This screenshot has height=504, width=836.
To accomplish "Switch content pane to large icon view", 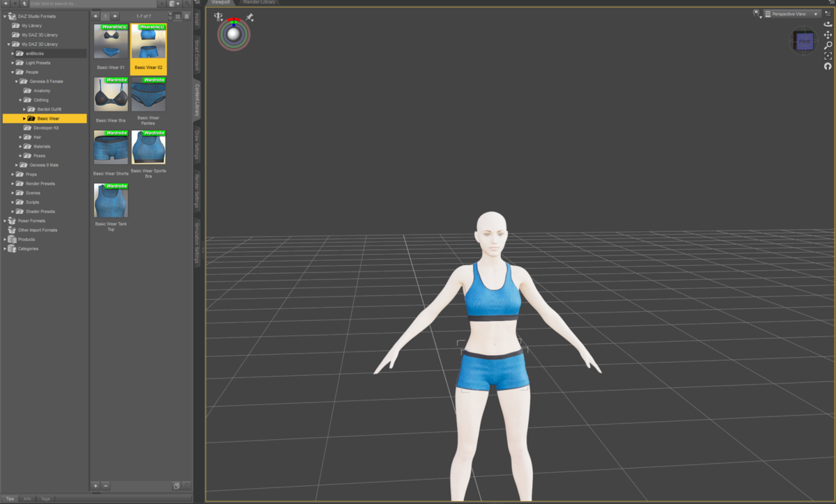I will 178,15.
